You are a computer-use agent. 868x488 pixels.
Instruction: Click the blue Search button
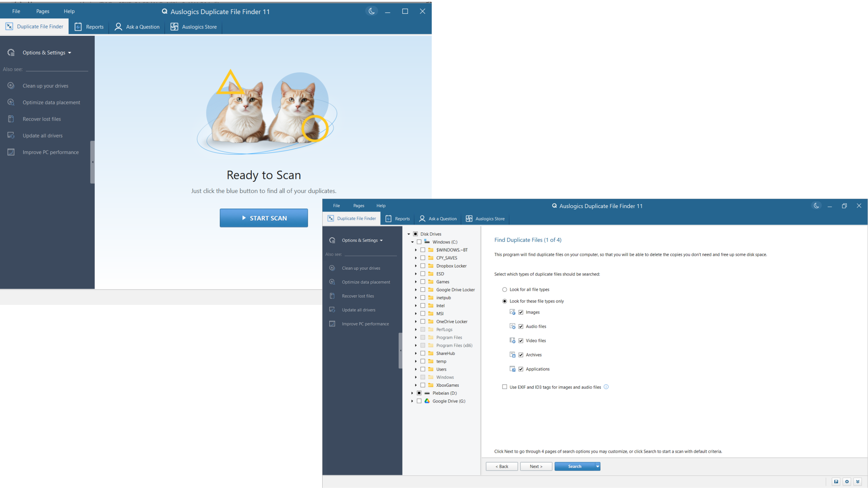574,466
